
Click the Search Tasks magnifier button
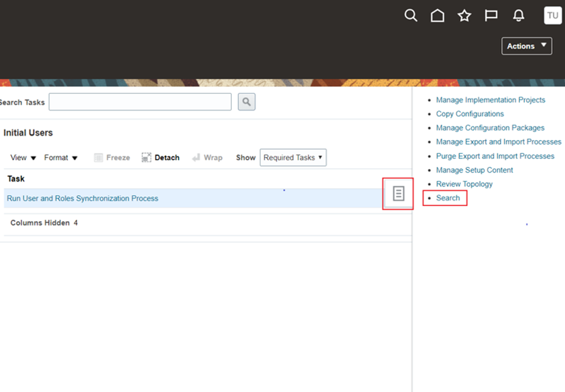click(247, 102)
